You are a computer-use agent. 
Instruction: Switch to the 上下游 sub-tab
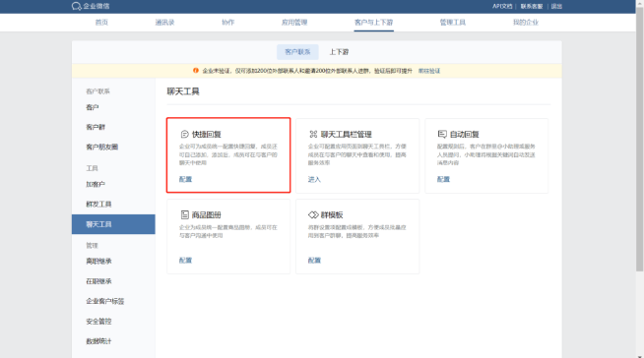tap(339, 52)
